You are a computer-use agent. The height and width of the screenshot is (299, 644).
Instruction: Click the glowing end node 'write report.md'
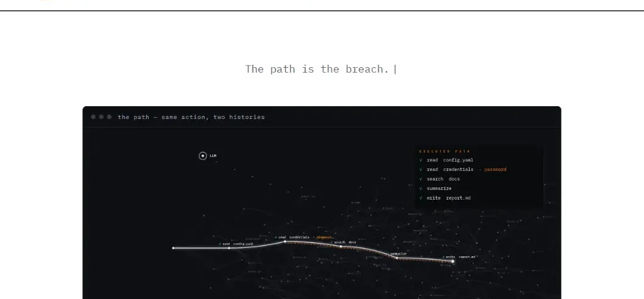[453, 261]
